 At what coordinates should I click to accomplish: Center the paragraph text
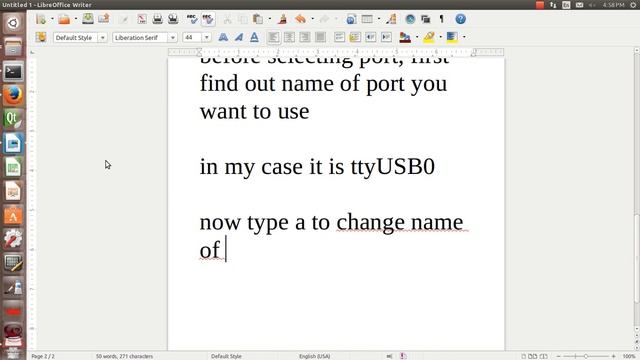(289, 38)
